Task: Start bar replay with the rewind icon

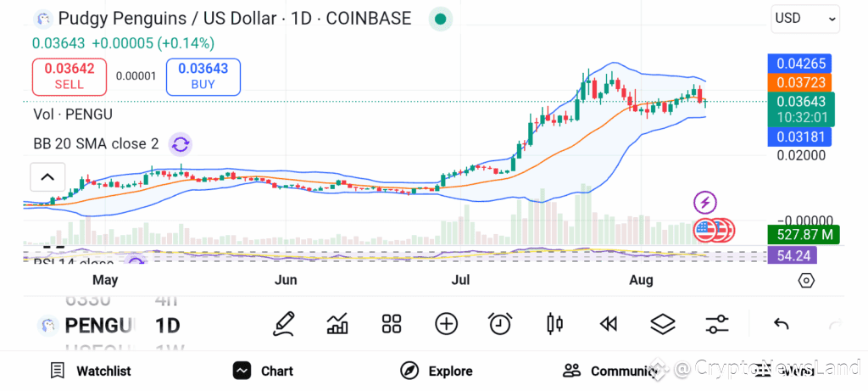Action: [609, 324]
